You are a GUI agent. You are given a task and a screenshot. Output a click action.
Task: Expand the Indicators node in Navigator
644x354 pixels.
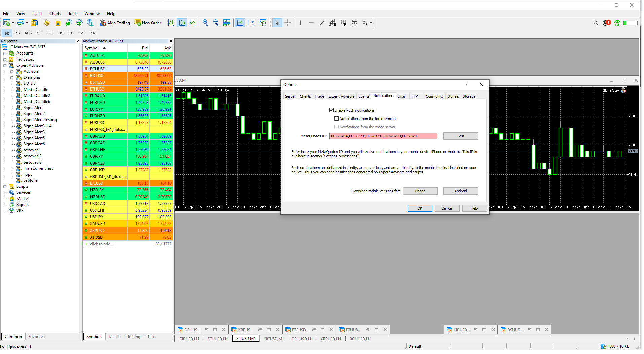tap(5, 59)
